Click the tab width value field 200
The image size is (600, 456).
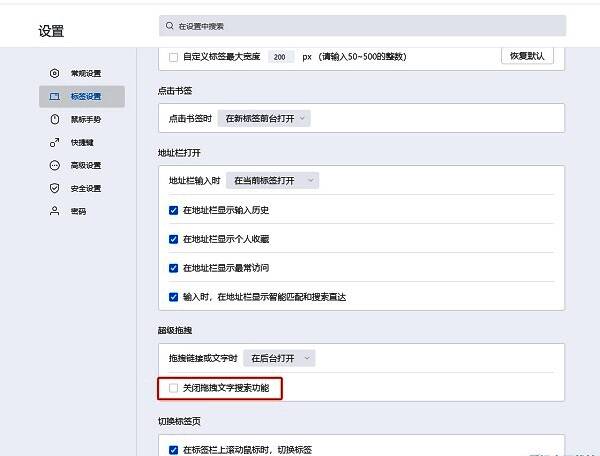[x=281, y=57]
